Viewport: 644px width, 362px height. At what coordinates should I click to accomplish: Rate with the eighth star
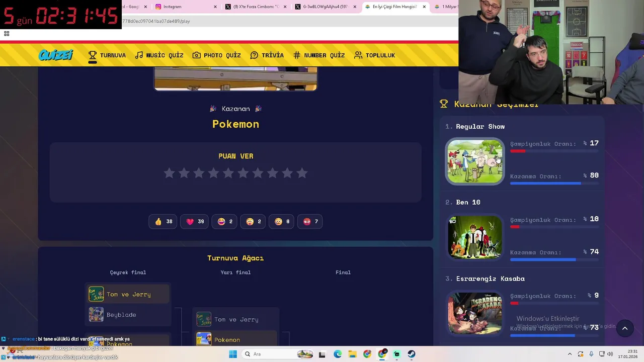(272, 173)
